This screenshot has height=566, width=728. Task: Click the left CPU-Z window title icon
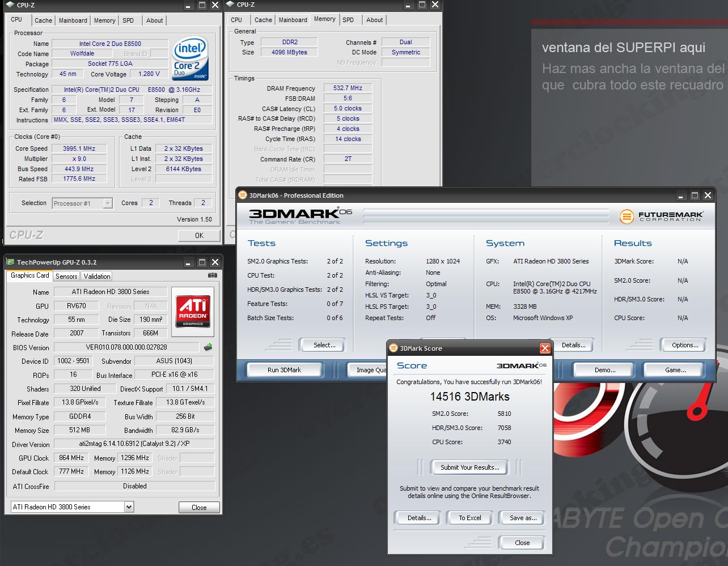click(x=10, y=5)
